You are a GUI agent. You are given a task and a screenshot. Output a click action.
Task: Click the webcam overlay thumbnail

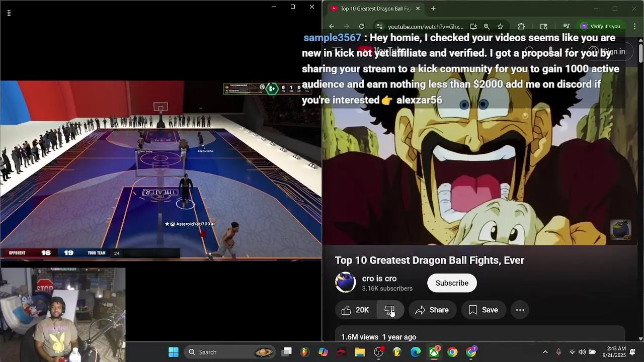(63, 314)
